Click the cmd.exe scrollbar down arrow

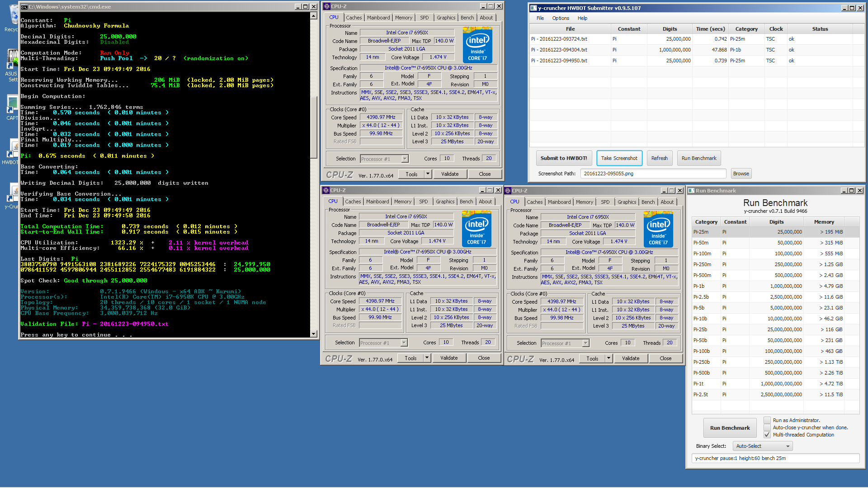coord(314,334)
